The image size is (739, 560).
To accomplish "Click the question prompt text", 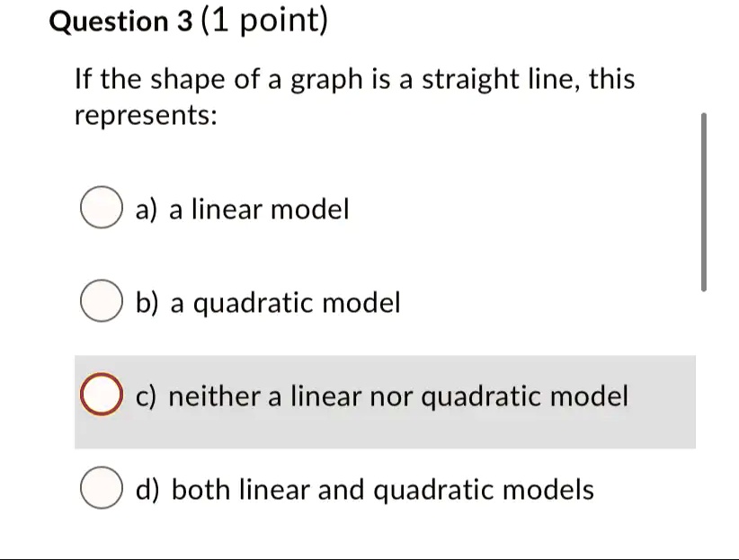I will click(x=355, y=96).
